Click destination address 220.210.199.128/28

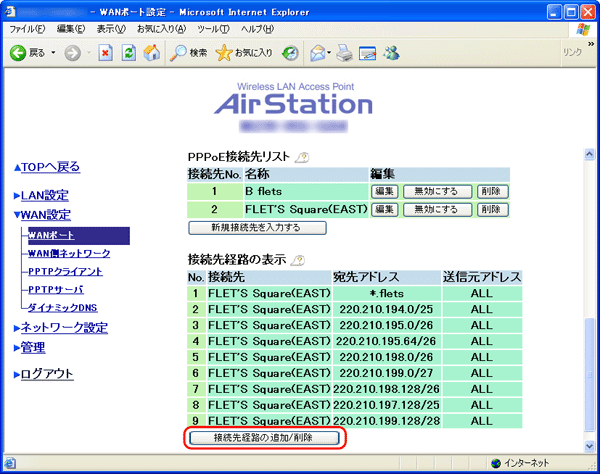point(386,421)
